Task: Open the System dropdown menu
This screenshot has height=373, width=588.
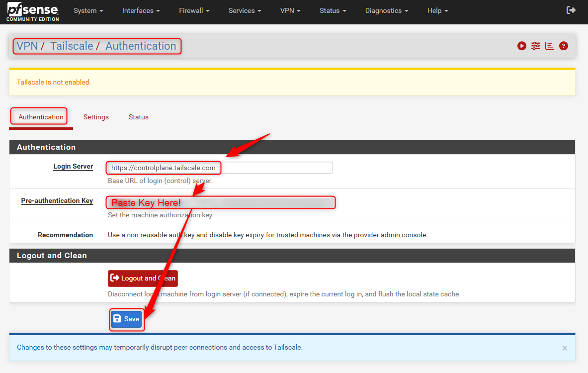Action: point(88,10)
